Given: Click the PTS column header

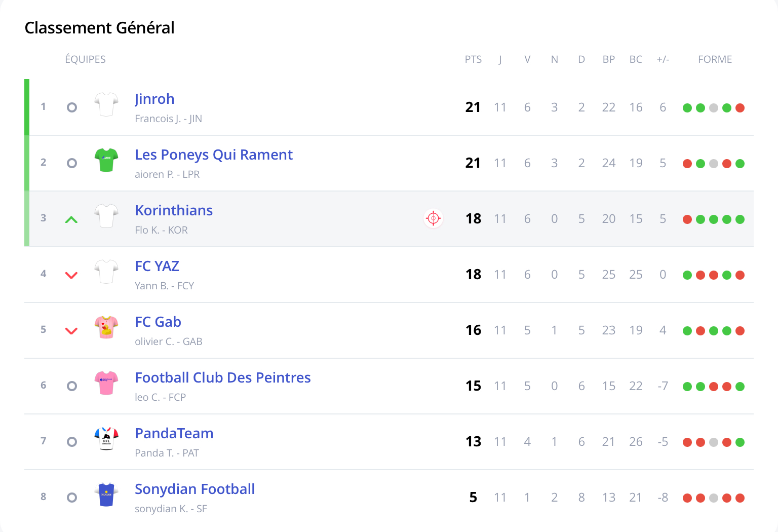Looking at the screenshot, I should tap(473, 60).
